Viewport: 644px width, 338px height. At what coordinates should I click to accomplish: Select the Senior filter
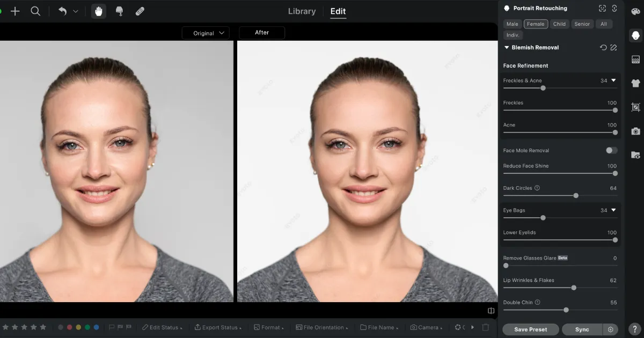(x=582, y=24)
